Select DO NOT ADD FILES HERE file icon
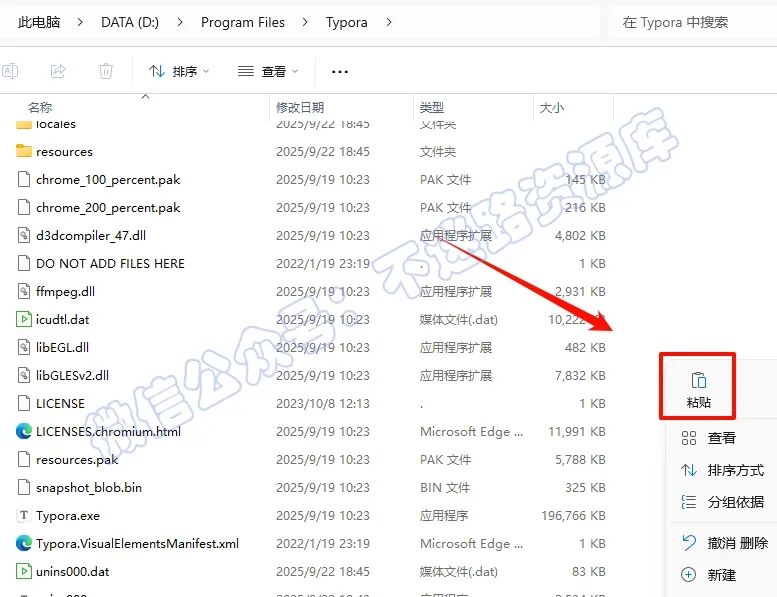Screen dimensions: 777x597 [24, 263]
